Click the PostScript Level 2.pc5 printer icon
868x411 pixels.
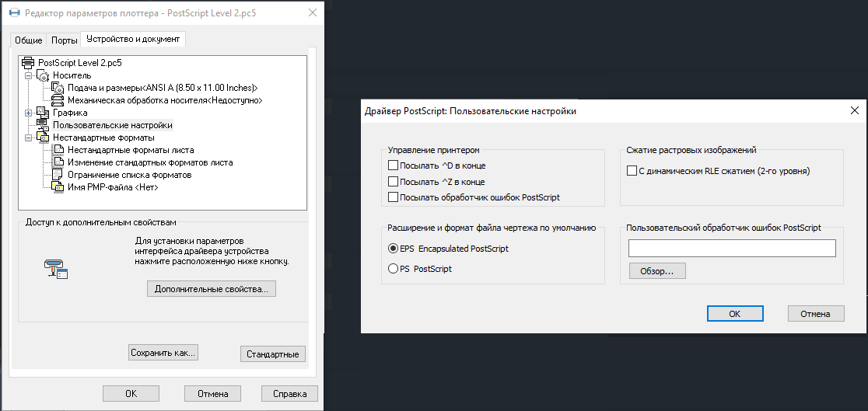28,63
